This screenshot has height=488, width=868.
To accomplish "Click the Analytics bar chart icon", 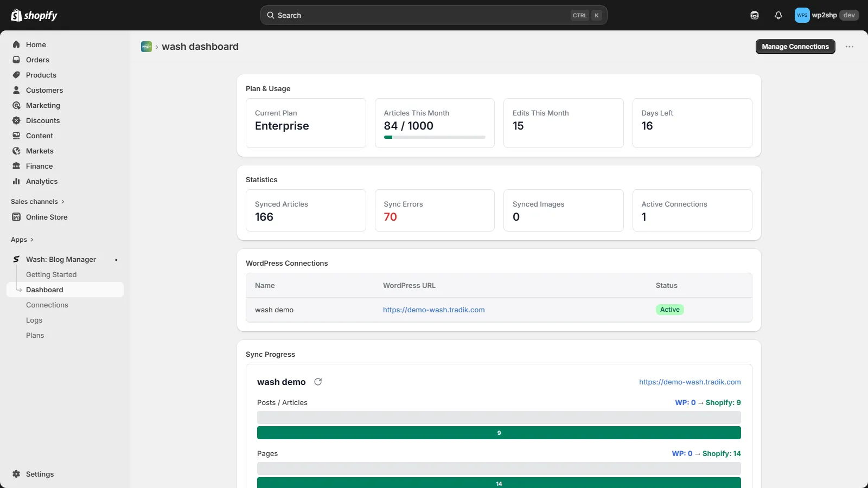I will tap(16, 181).
